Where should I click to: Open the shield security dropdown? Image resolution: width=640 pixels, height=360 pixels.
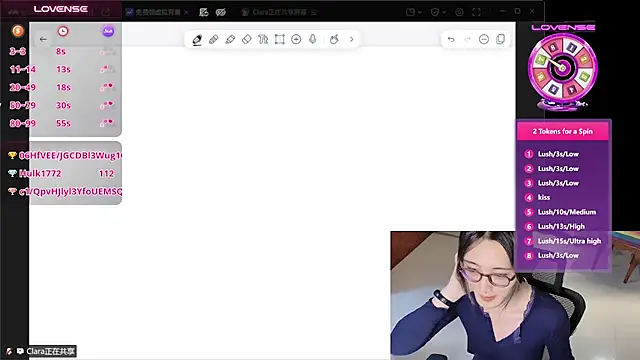point(438,12)
